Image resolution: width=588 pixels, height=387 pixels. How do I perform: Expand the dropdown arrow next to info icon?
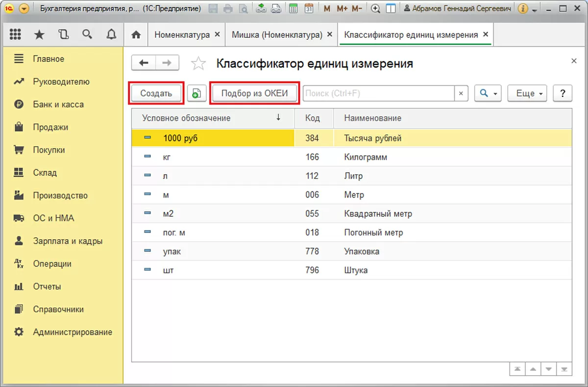534,9
